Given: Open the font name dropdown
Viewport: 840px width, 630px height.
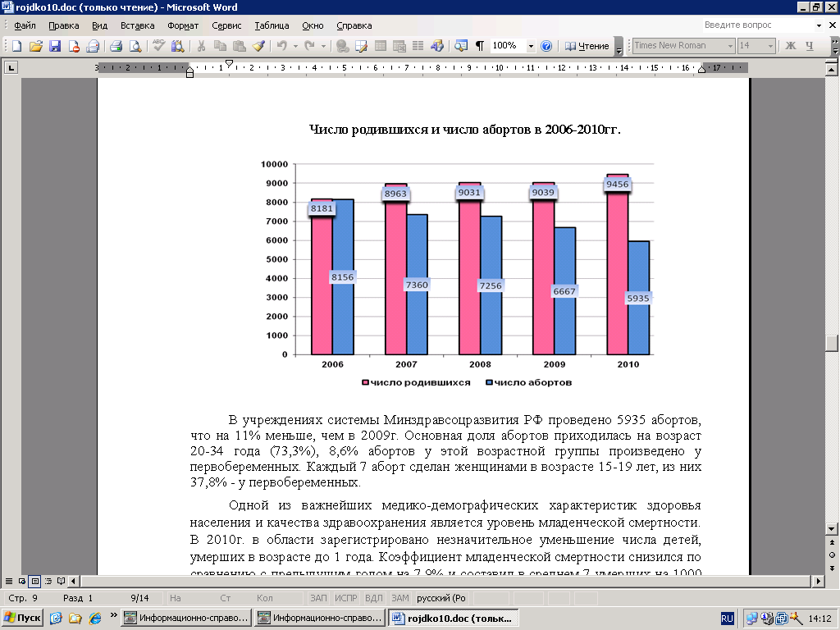Looking at the screenshot, I should point(729,46).
